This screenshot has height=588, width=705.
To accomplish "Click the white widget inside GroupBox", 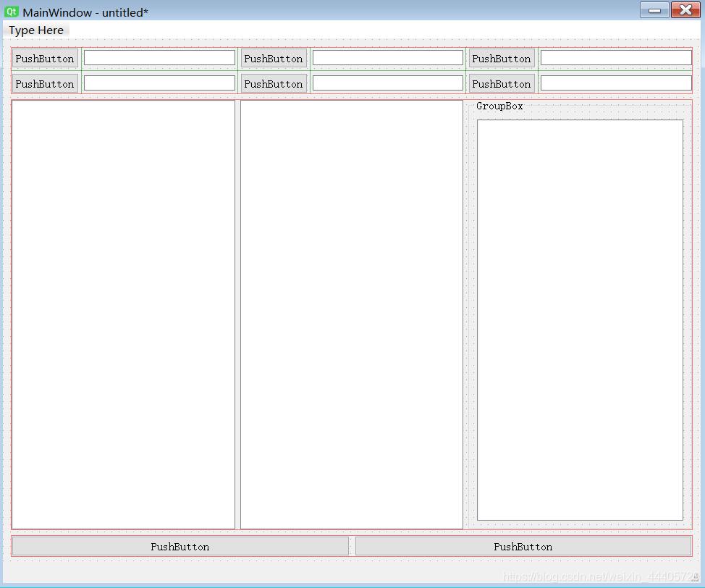I will point(580,319).
